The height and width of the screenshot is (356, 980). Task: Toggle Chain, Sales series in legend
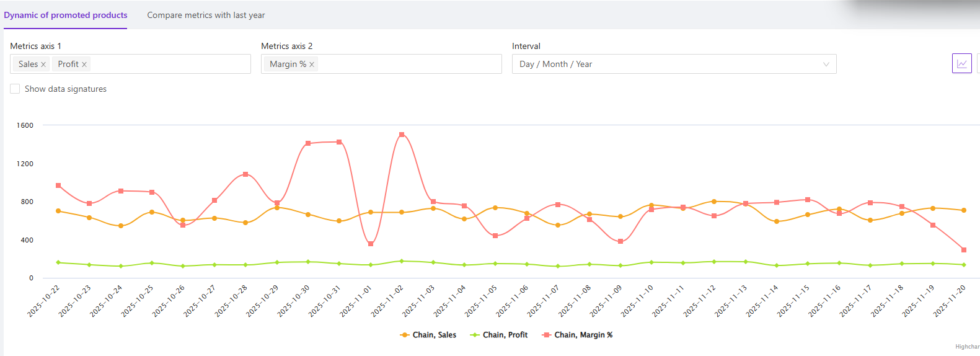tap(428, 335)
